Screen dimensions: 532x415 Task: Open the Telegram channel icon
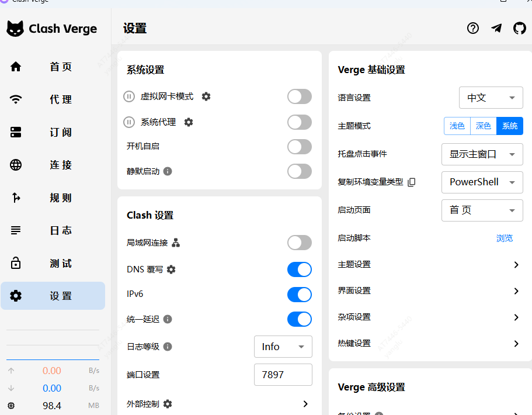(496, 28)
